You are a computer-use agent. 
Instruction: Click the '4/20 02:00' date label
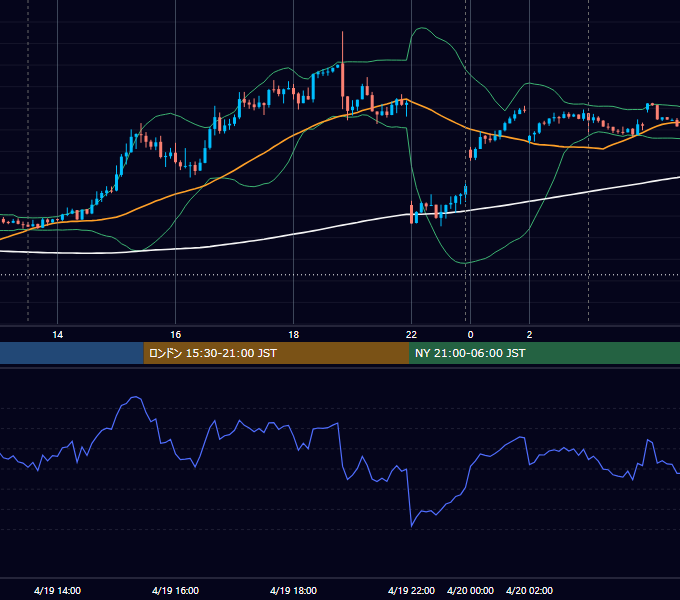click(x=529, y=590)
